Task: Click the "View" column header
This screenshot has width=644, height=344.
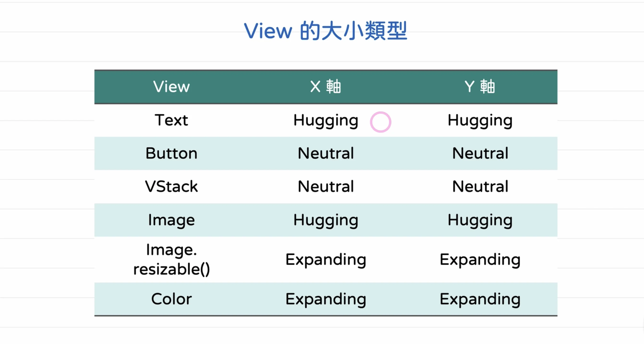Action: [x=171, y=86]
